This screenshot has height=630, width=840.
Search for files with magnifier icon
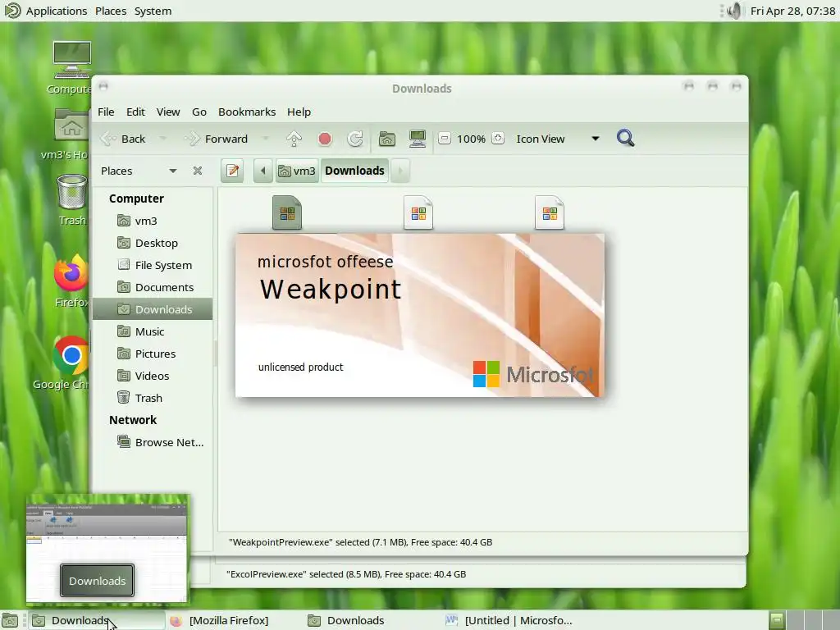click(x=625, y=138)
